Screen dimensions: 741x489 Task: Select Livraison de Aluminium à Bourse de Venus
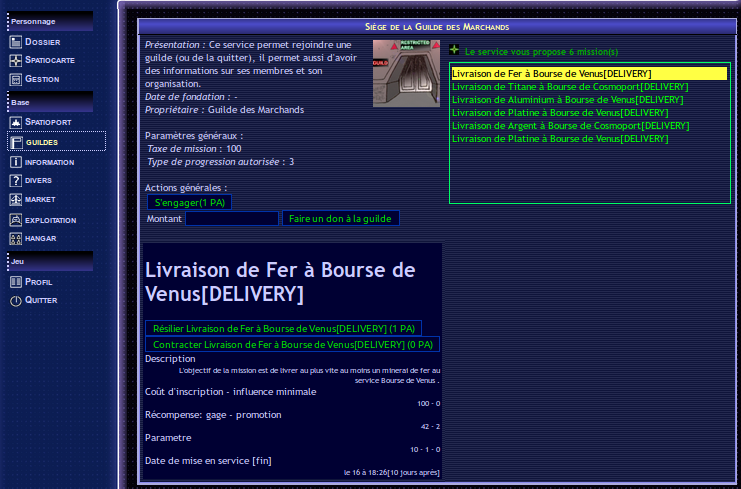567,100
